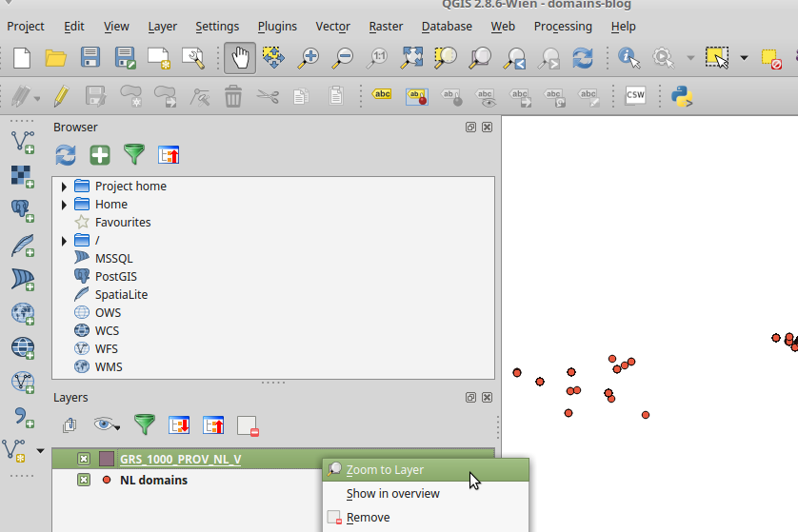Toggle visibility checkbox of NL domains layer
Image resolution: width=798 pixels, height=532 pixels.
coord(84,481)
